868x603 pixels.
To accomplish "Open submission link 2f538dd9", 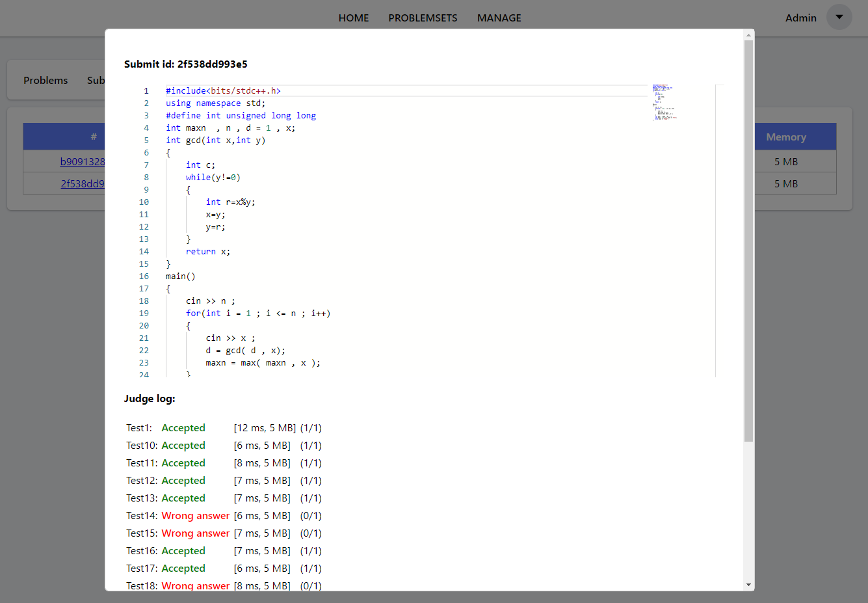I will [x=83, y=184].
